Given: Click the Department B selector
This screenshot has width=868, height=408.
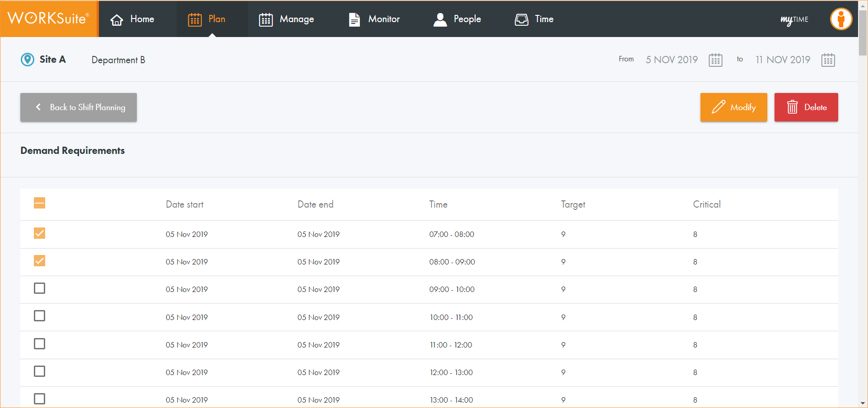Looking at the screenshot, I should (x=118, y=60).
